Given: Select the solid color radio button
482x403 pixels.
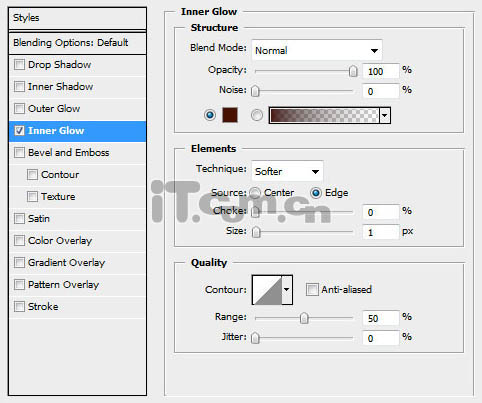Looking at the screenshot, I should (210, 115).
